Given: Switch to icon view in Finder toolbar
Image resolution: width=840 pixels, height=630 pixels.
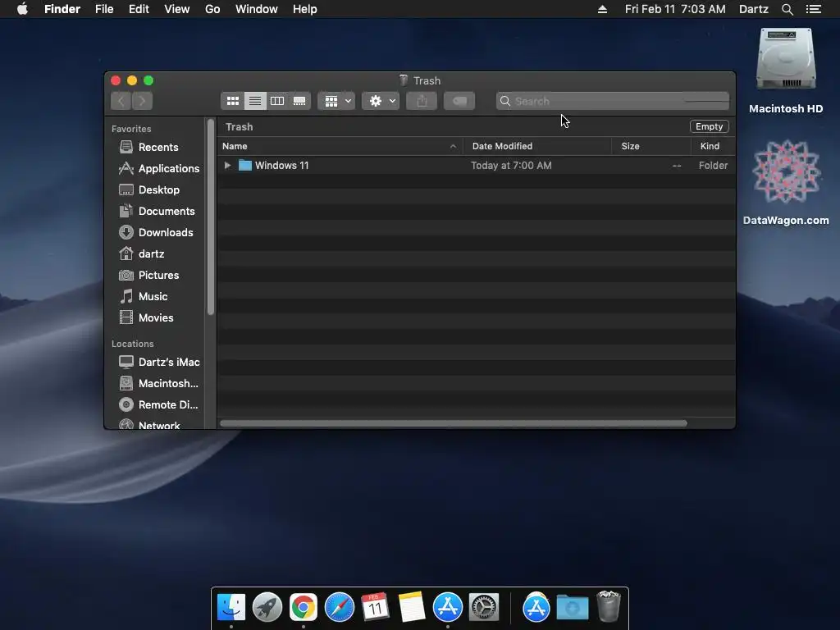Looking at the screenshot, I should coord(232,101).
